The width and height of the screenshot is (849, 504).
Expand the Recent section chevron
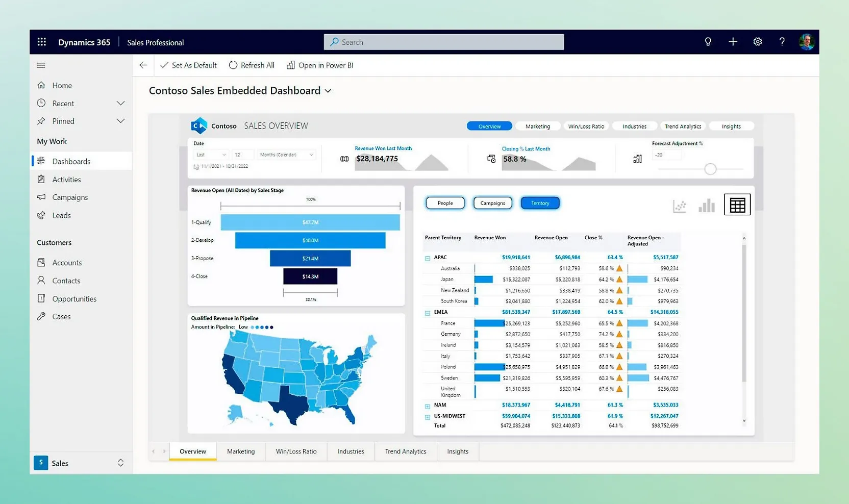click(120, 104)
